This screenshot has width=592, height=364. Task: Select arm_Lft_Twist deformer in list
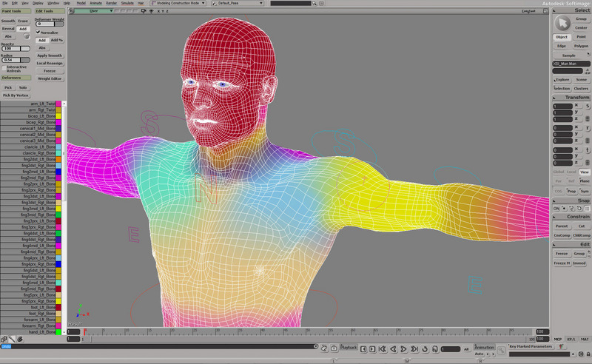(x=30, y=104)
